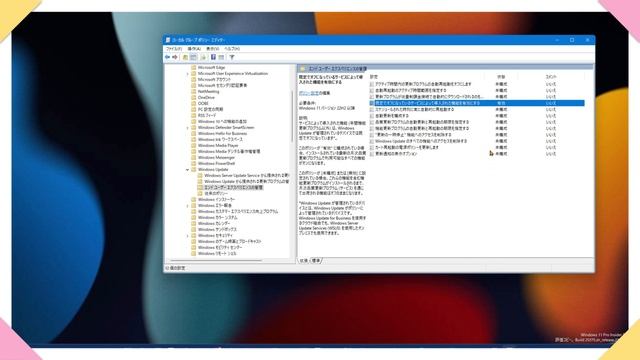Image resolution: width=640 pixels, height=360 pixels.
Task: Click the ポリシー設定 edit link
Action: (x=309, y=93)
